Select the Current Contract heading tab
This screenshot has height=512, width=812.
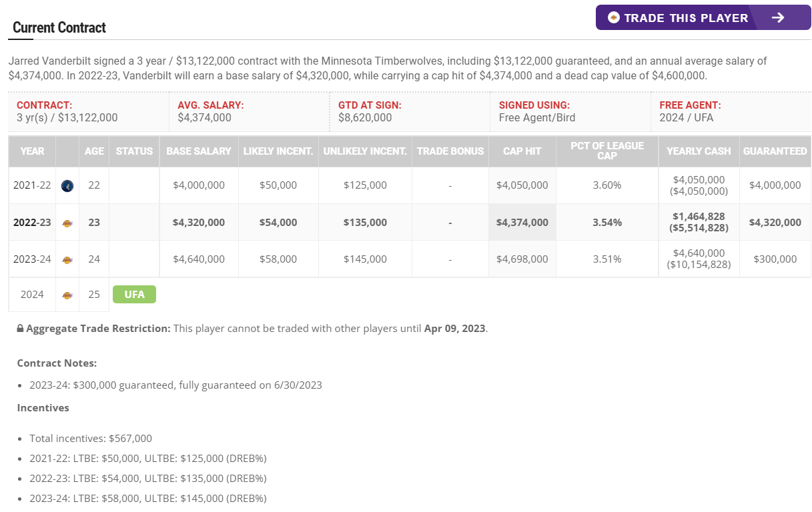[59, 28]
